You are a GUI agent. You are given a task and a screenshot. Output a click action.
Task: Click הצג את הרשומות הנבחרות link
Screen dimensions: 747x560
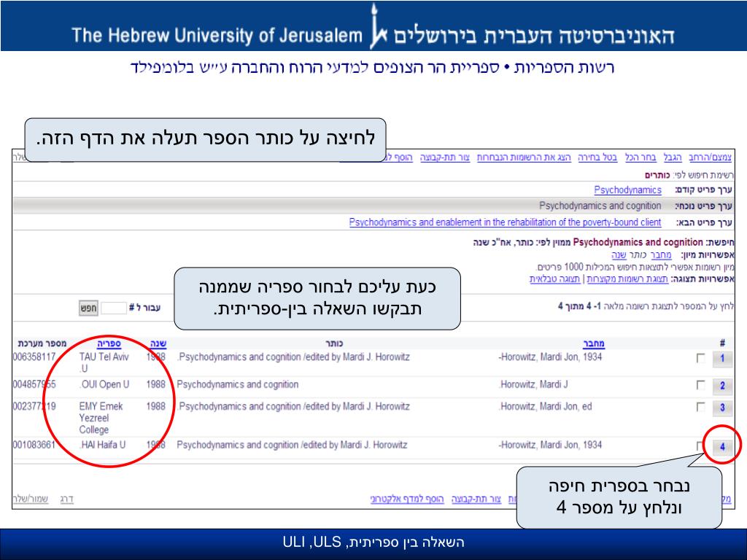(524, 157)
